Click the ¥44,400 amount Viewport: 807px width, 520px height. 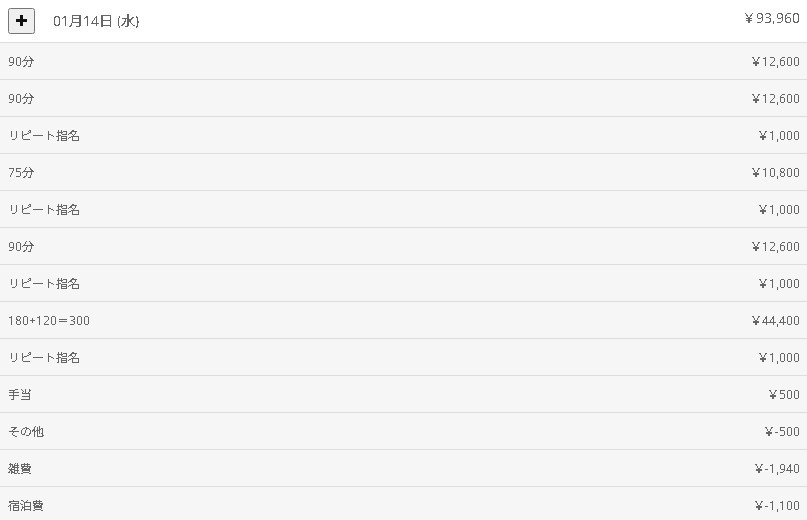coord(775,321)
